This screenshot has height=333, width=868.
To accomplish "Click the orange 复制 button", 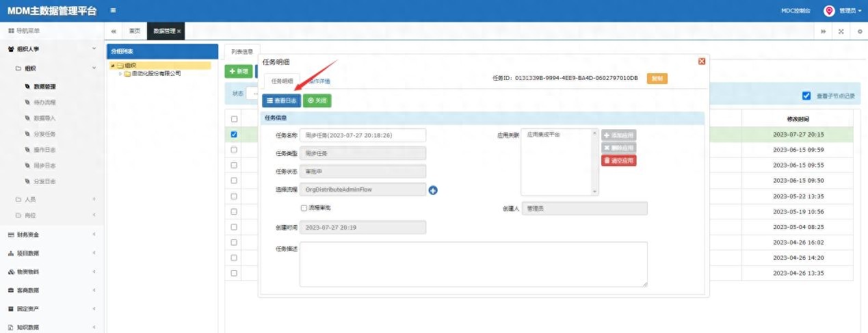I will [657, 79].
